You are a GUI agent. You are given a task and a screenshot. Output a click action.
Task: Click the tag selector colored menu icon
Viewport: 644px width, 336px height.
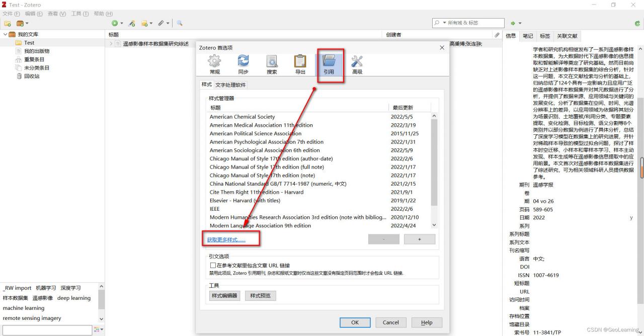(98, 329)
